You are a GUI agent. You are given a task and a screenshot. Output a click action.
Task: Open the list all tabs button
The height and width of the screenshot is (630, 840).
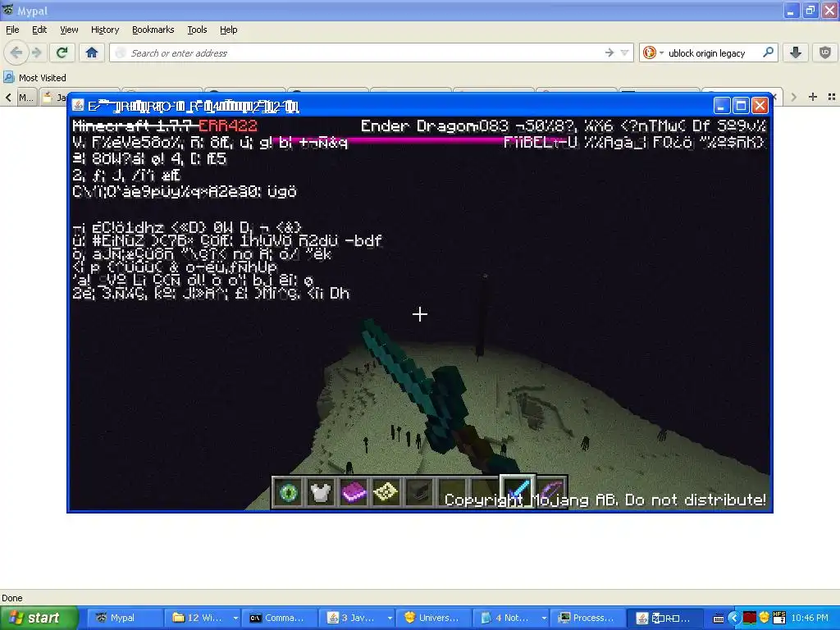(832, 97)
